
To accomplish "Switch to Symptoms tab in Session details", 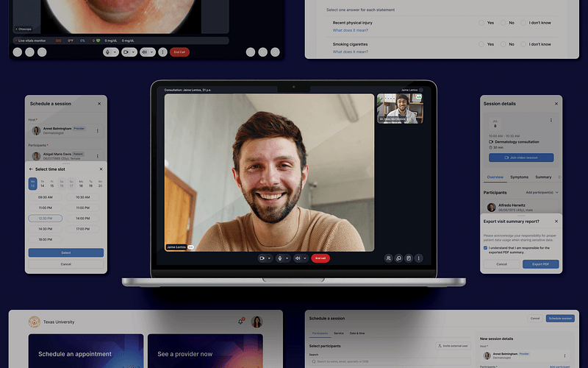I will click(519, 177).
